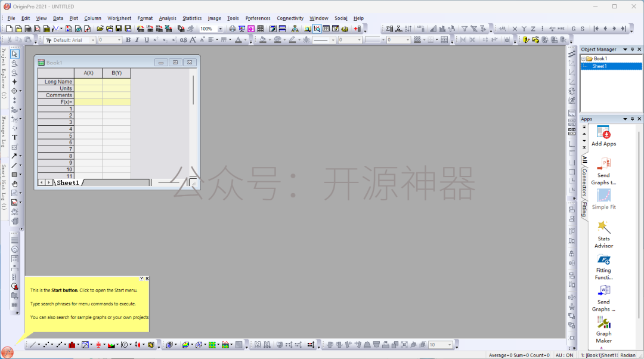Image resolution: width=644 pixels, height=359 pixels.
Task: Apply italic formatting
Action: 137,40
